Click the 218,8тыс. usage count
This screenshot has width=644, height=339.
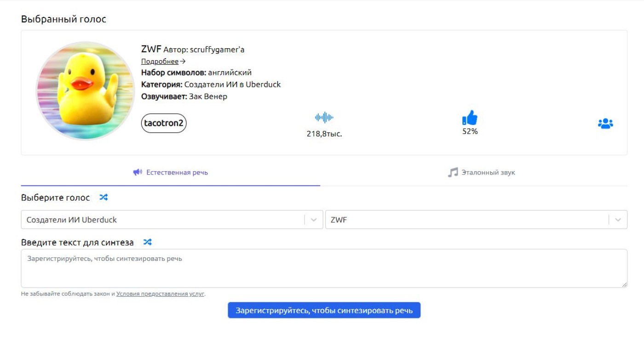click(x=324, y=134)
